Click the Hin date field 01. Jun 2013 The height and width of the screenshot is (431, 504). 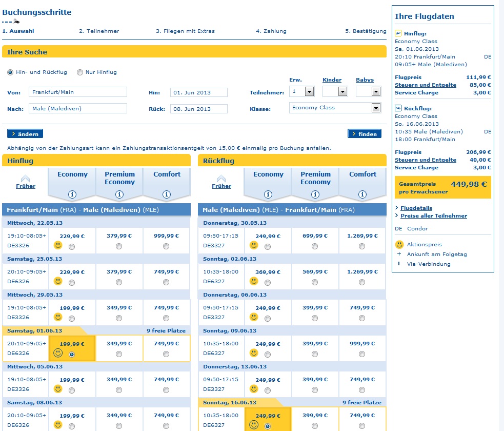[x=198, y=93]
